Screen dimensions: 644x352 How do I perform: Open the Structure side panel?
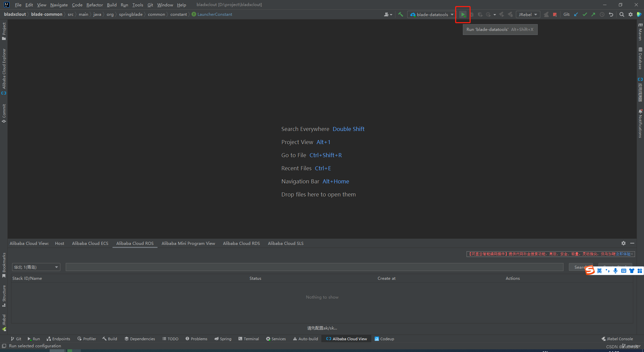(x=4, y=296)
